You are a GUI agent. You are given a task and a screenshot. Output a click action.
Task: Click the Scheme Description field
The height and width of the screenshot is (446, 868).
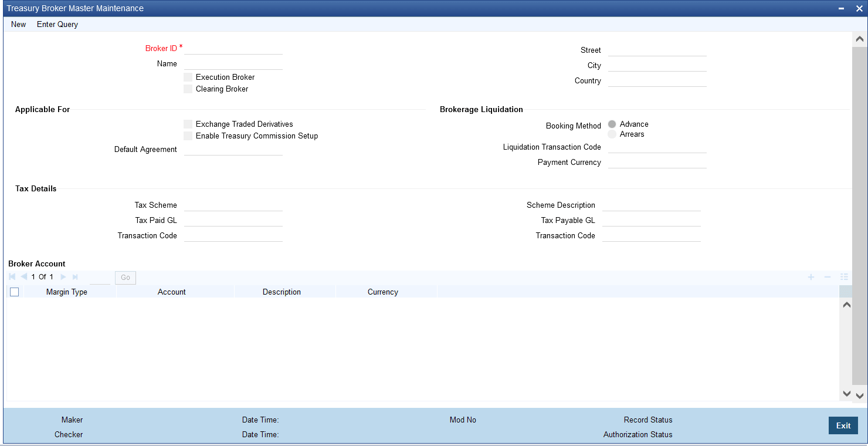click(x=652, y=205)
